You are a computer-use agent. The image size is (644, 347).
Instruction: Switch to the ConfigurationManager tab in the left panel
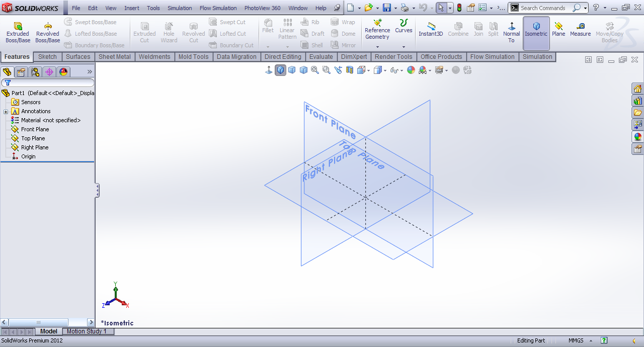pyautogui.click(x=35, y=71)
